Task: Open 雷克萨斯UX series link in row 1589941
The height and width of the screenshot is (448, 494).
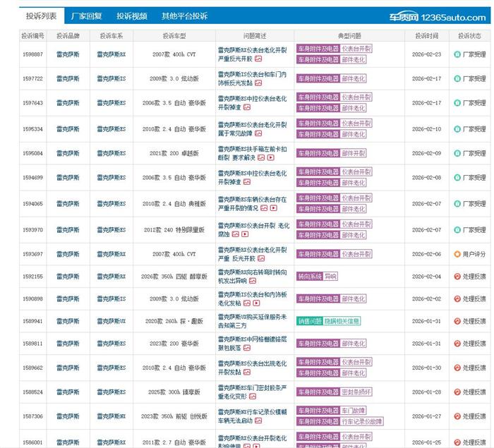Action: click(x=112, y=322)
